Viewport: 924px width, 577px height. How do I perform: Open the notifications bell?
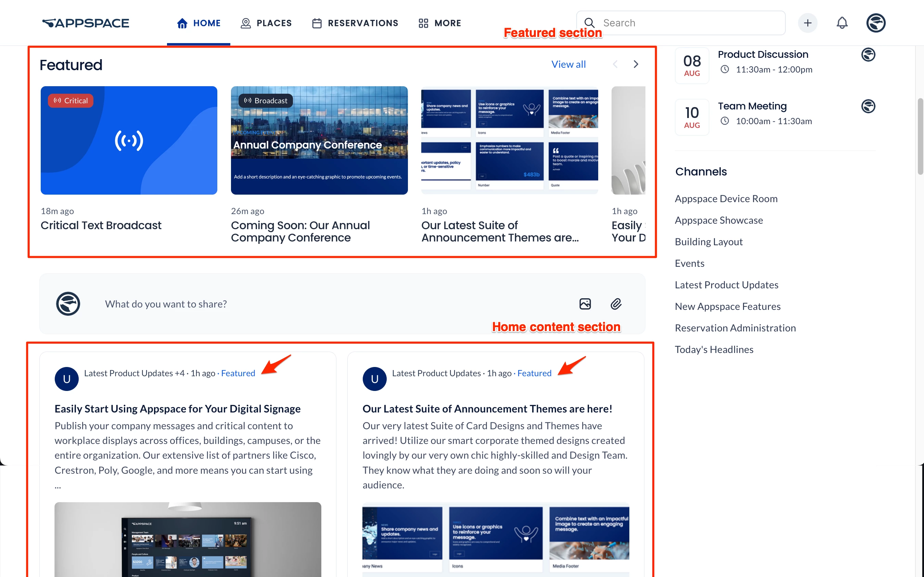[842, 23]
